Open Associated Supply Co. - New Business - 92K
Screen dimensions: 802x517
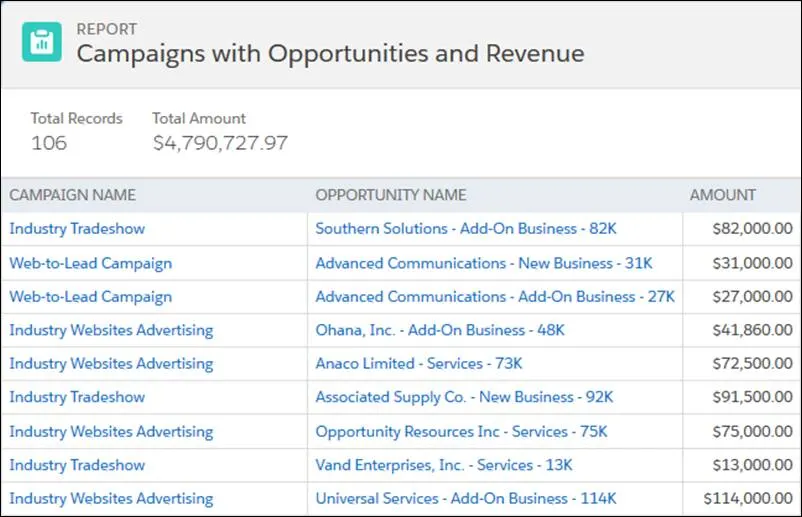(x=464, y=397)
